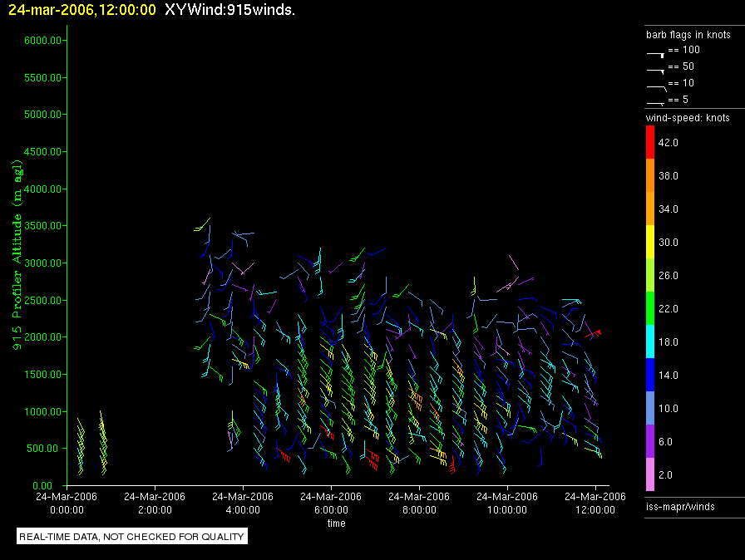
Task: Select the red 42.0 knots color segment
Action: pos(650,143)
